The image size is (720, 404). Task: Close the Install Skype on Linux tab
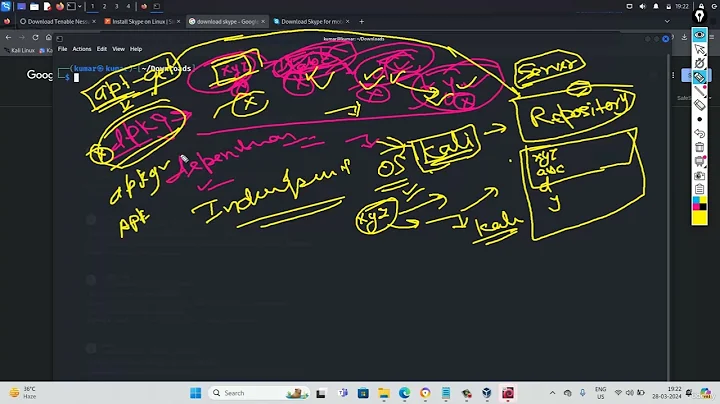179,22
